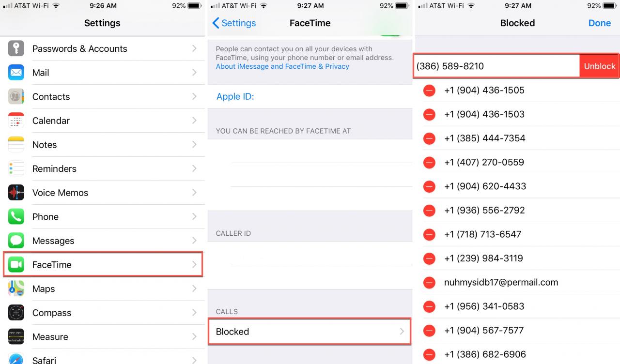Open the FaceTime camera icon
The image size is (620, 364).
point(16,264)
